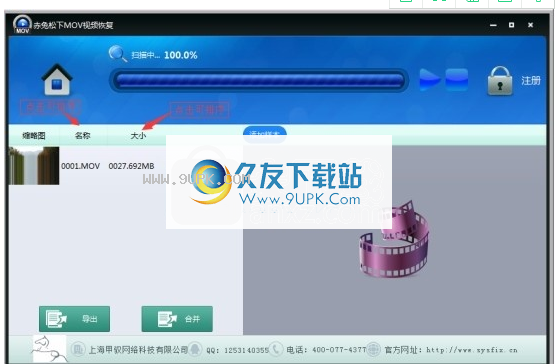Click the scan progress bar
The height and width of the screenshot is (364, 558).
point(259,80)
